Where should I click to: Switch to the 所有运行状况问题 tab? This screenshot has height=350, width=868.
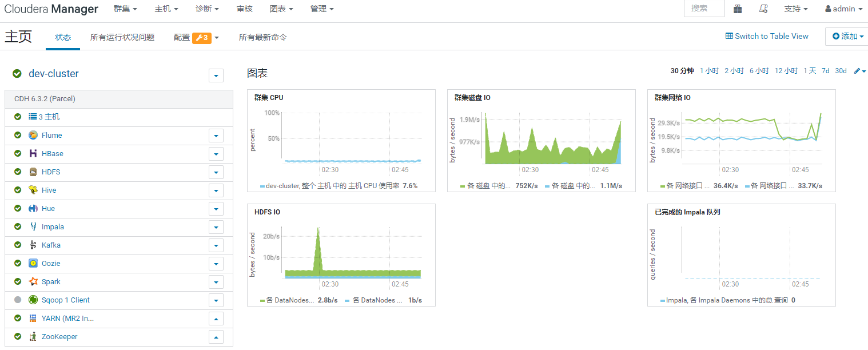(x=122, y=38)
